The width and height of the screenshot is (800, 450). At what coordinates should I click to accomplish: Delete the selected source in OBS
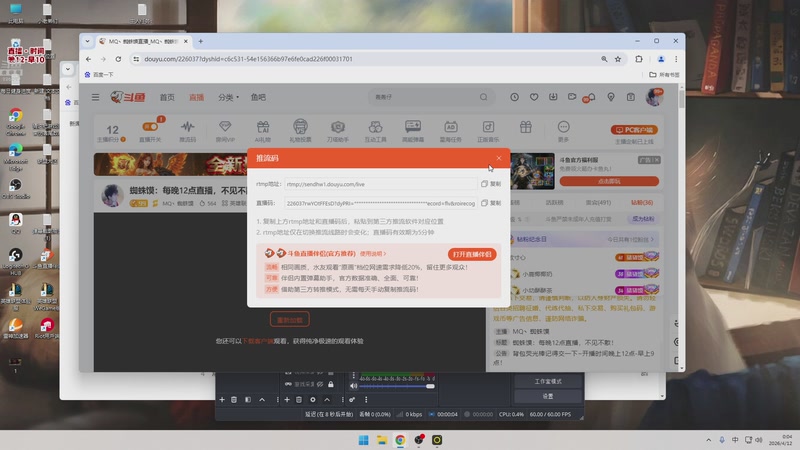(x=299, y=399)
